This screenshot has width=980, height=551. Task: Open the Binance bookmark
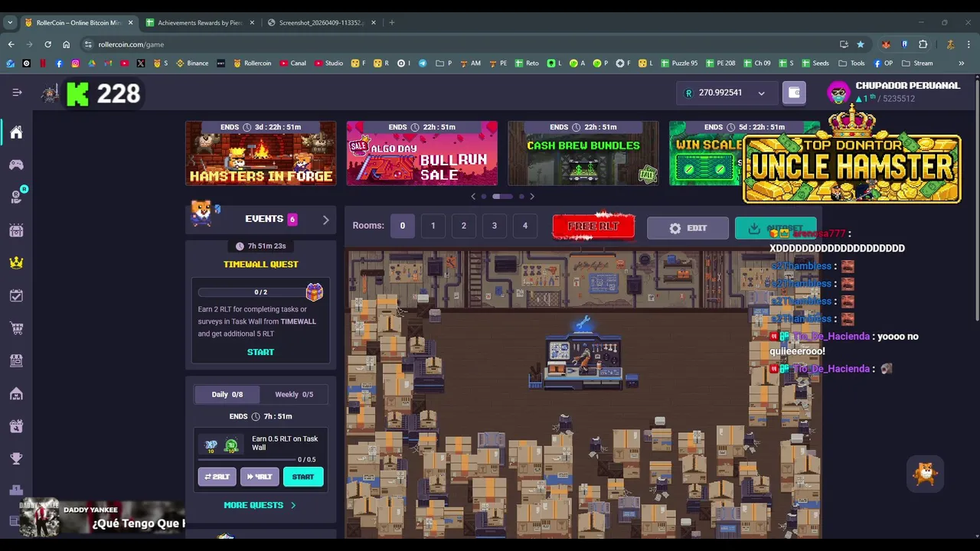[x=192, y=64]
